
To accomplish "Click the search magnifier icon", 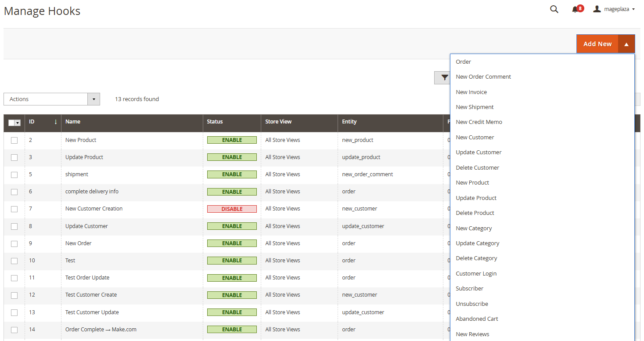I will (x=554, y=9).
